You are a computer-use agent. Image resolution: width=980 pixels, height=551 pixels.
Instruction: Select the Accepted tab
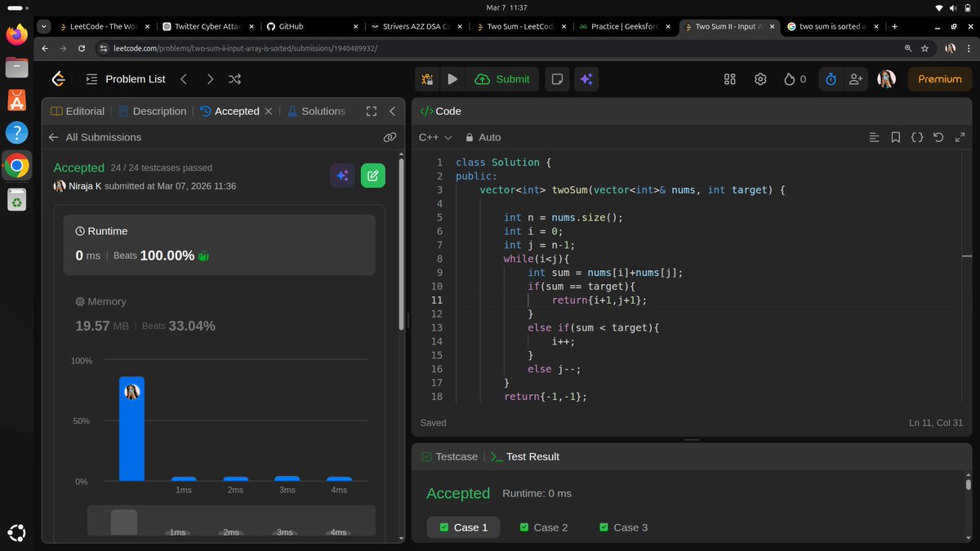[x=229, y=111]
